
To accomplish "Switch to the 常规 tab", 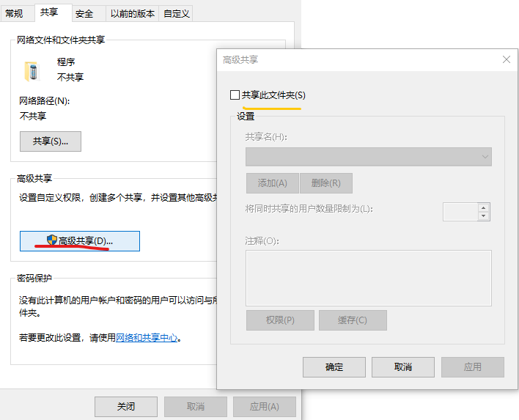I will pos(14,14).
